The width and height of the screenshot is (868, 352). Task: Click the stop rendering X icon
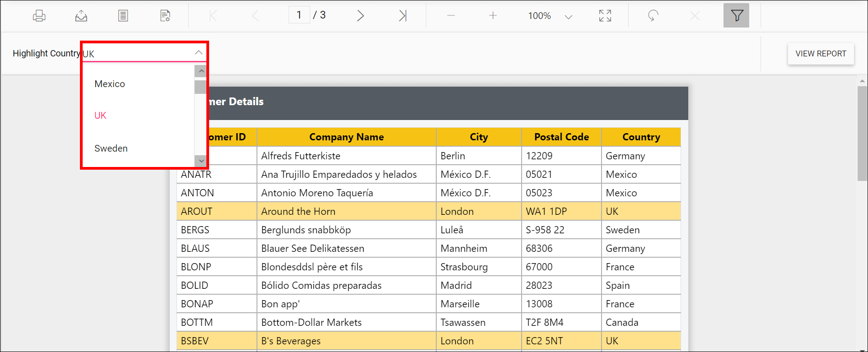coord(695,16)
